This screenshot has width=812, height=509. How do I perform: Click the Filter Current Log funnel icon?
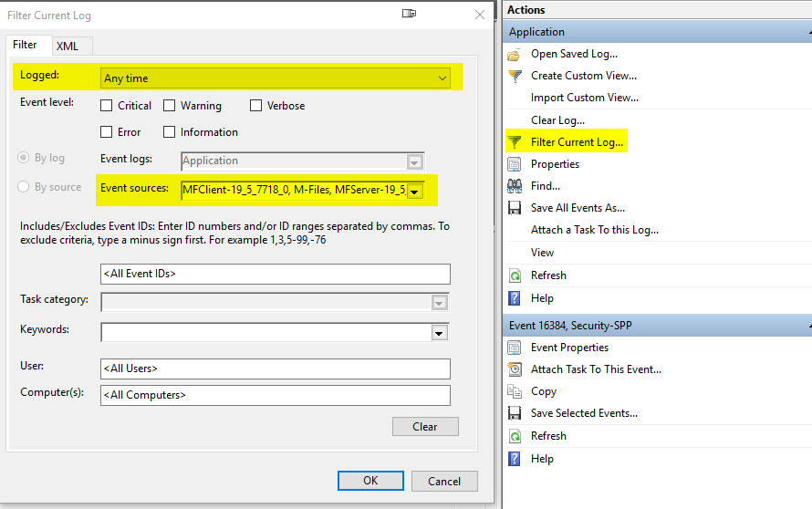515,142
